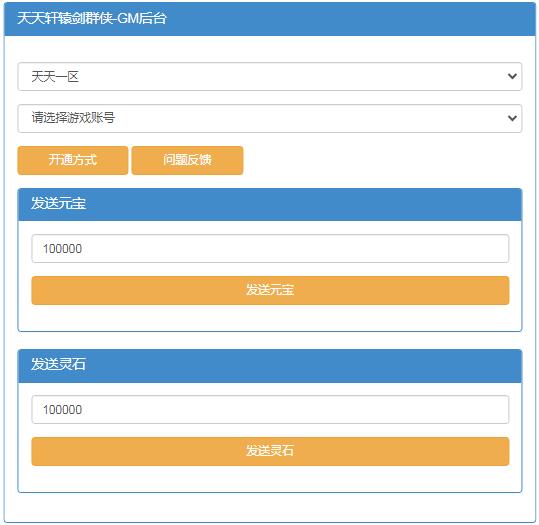Image resolution: width=539 pixels, height=525 pixels.
Task: Click the 天天轩辕剑群侠-GM后台 page title
Action: pos(92,18)
